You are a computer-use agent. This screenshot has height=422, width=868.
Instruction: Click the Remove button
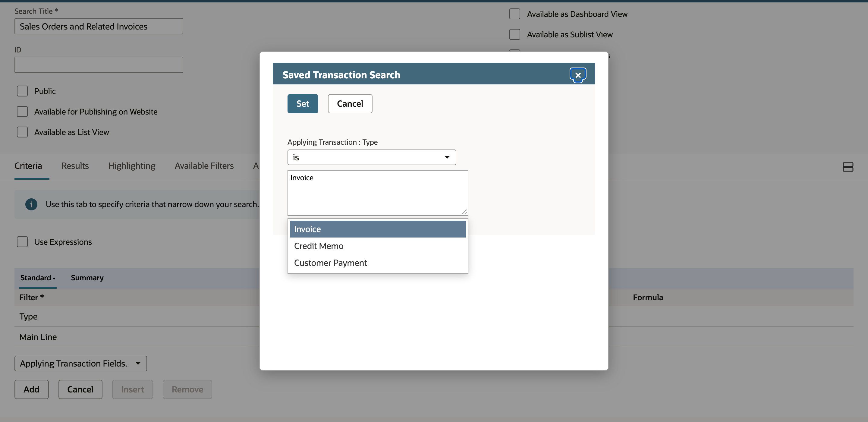pyautogui.click(x=187, y=389)
